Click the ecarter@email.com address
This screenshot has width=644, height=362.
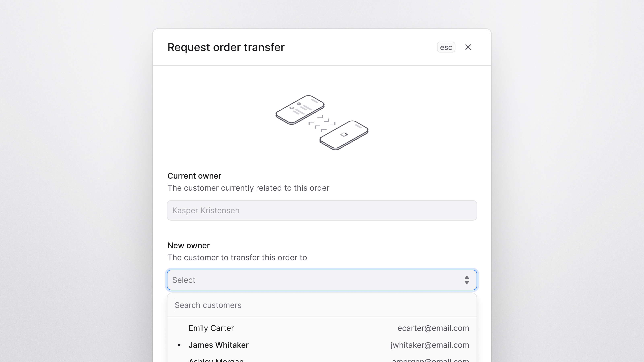click(x=433, y=328)
